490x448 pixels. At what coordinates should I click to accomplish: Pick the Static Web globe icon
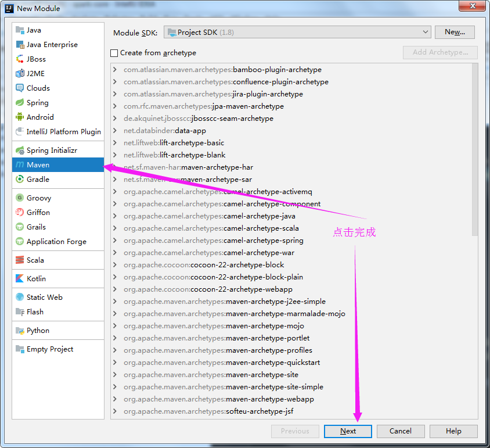pyautogui.click(x=20, y=297)
